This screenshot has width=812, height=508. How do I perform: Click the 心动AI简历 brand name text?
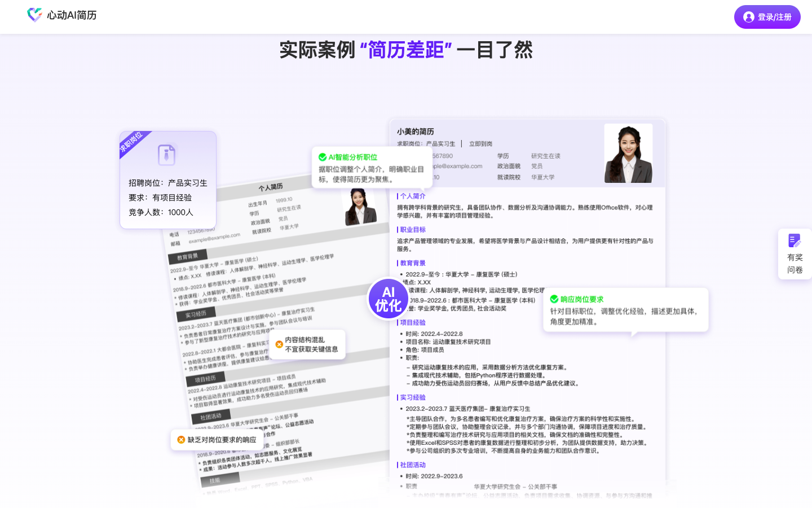[x=72, y=15]
